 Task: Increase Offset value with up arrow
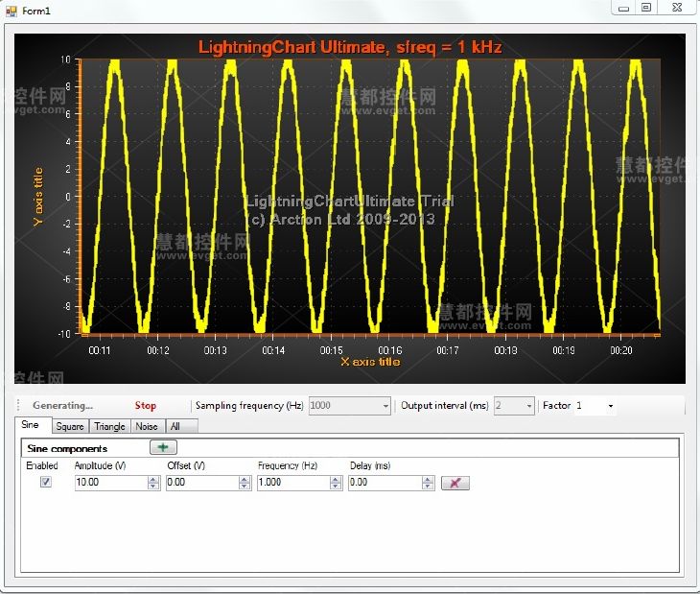coord(245,479)
